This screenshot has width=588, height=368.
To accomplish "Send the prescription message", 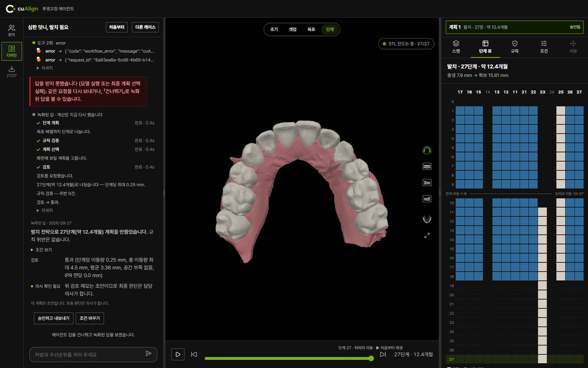I will pos(148,354).
